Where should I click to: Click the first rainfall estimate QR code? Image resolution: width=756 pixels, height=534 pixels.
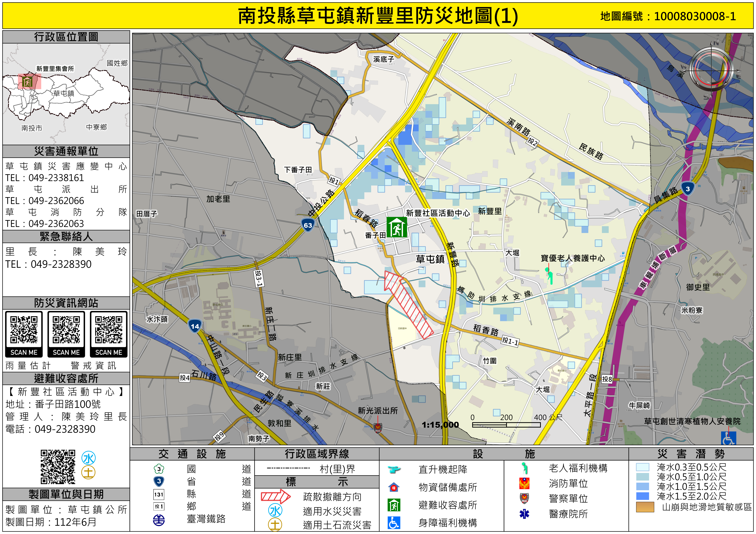point(24,330)
